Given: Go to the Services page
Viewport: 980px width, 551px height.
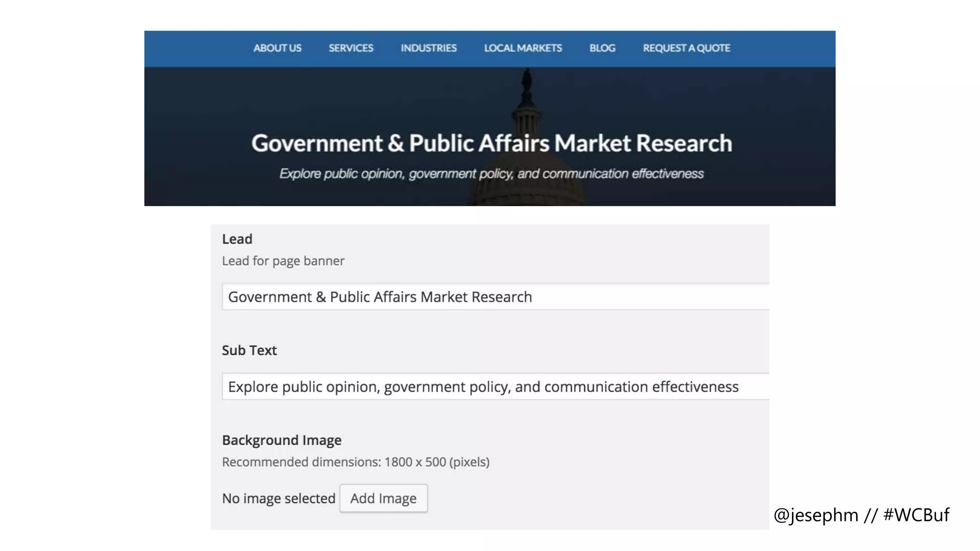Looking at the screenshot, I should click(351, 48).
